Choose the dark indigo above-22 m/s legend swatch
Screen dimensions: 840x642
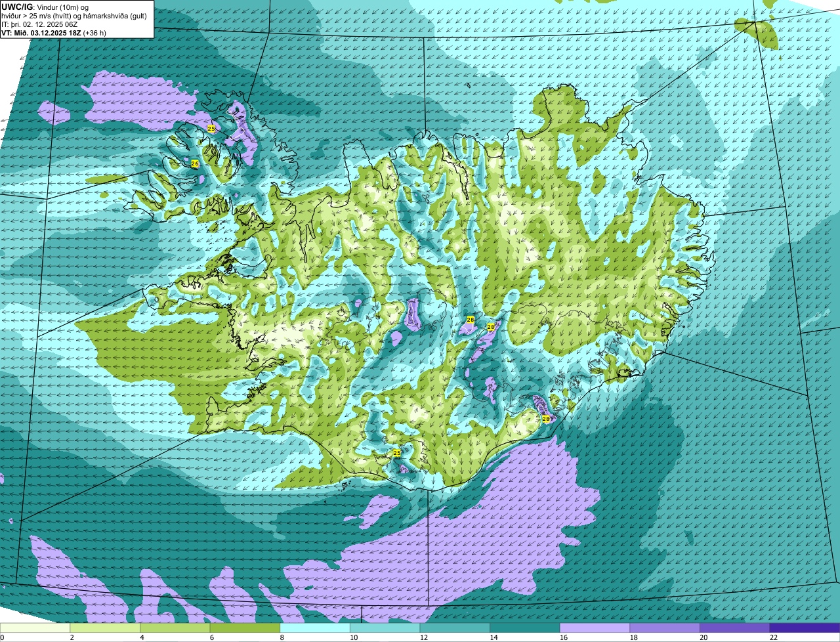point(805,628)
